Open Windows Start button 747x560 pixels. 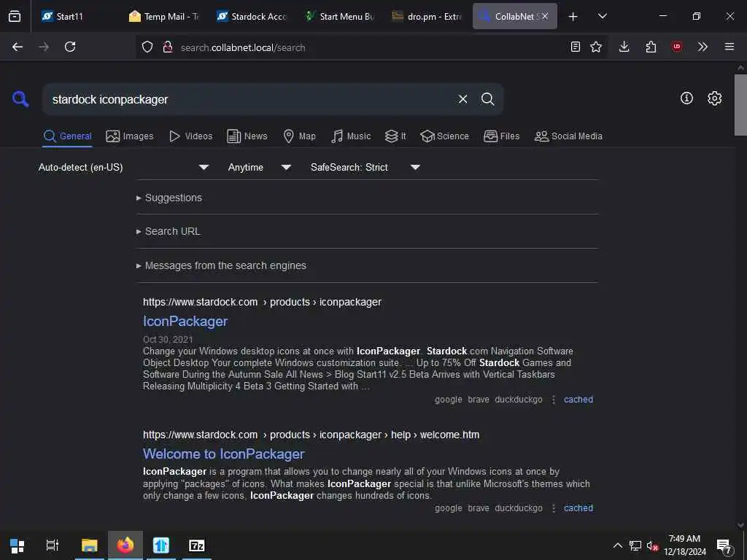(x=18, y=545)
